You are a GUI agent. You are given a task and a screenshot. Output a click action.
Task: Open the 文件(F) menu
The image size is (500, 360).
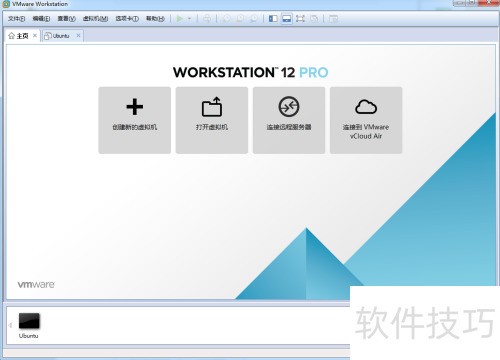coord(17,19)
